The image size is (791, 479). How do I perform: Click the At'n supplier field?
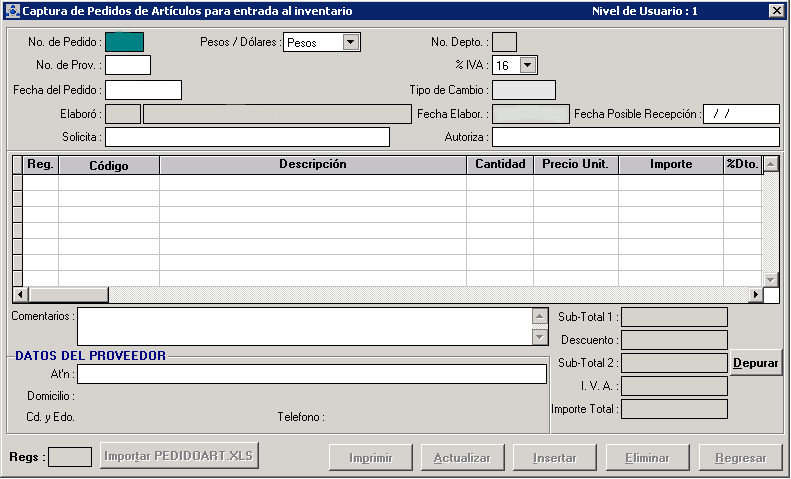(312, 374)
